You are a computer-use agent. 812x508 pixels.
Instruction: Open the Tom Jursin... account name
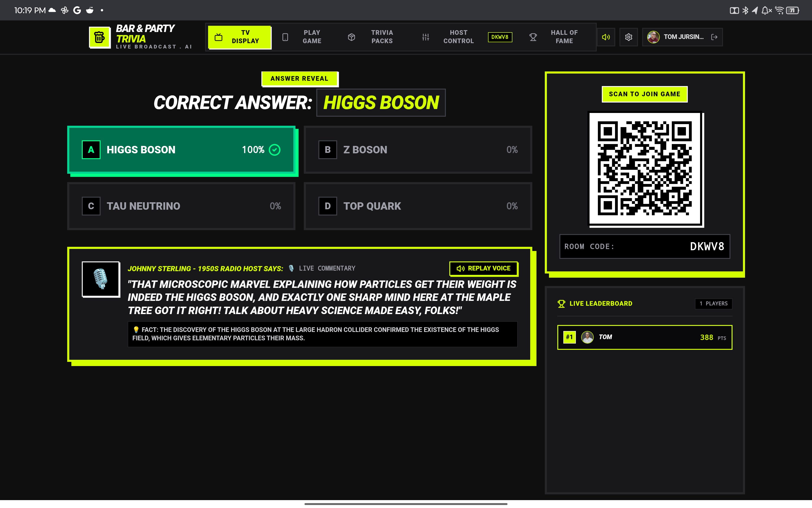[x=683, y=37]
